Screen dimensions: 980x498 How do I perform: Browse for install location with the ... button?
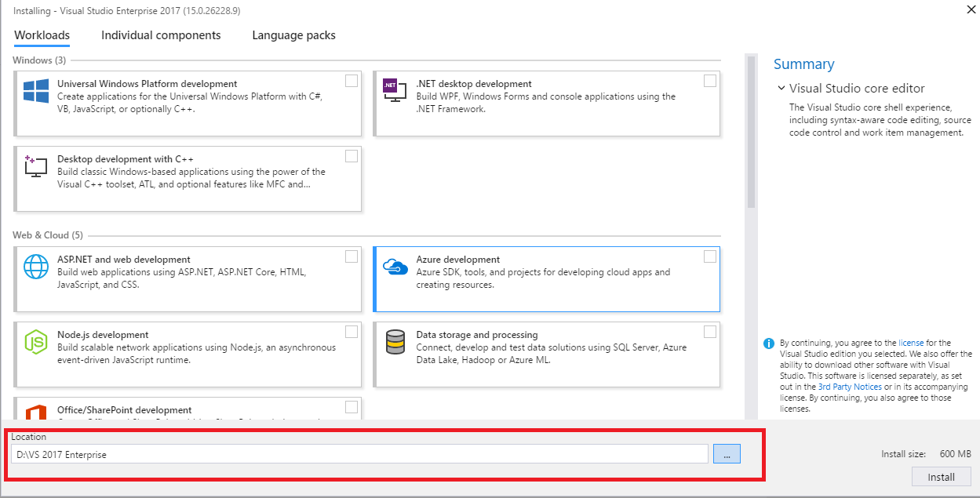727,454
